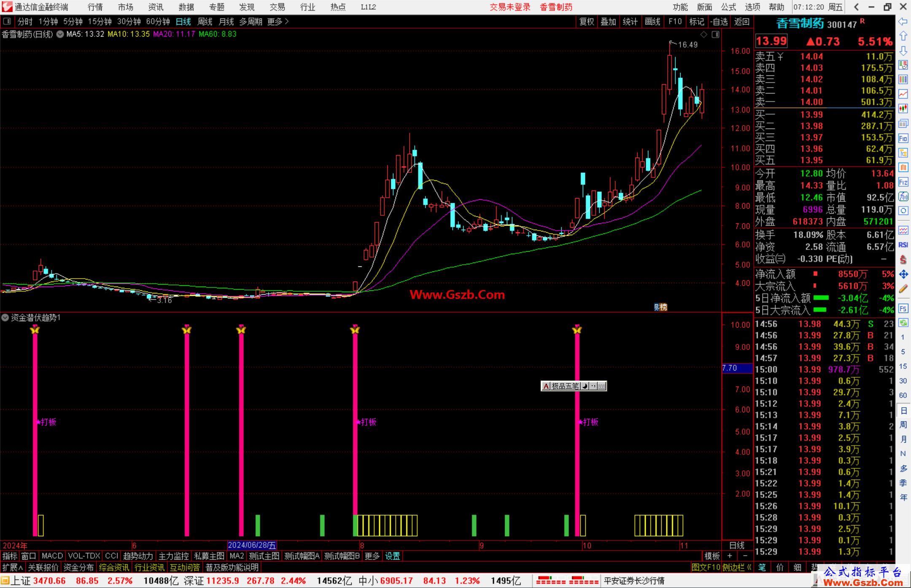Open the quote list with checkmark icon

[x=903, y=65]
